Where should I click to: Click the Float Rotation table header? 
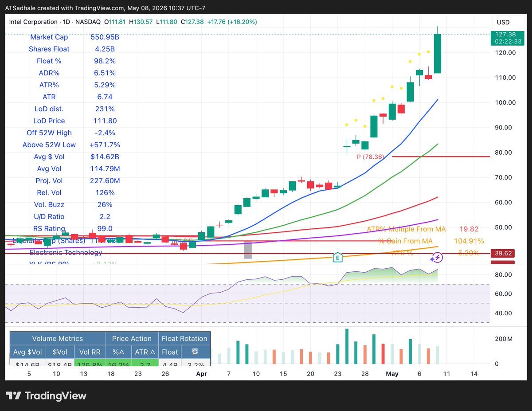coord(184,339)
